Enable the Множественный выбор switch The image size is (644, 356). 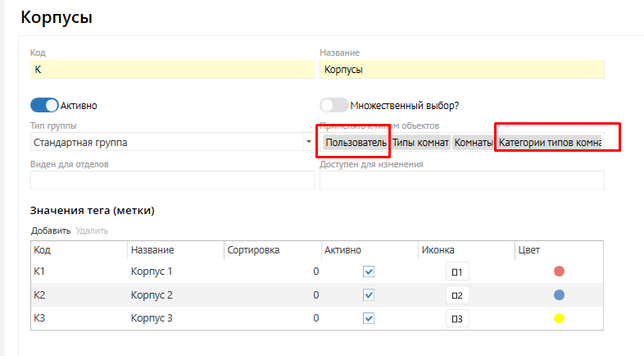pyautogui.click(x=333, y=105)
